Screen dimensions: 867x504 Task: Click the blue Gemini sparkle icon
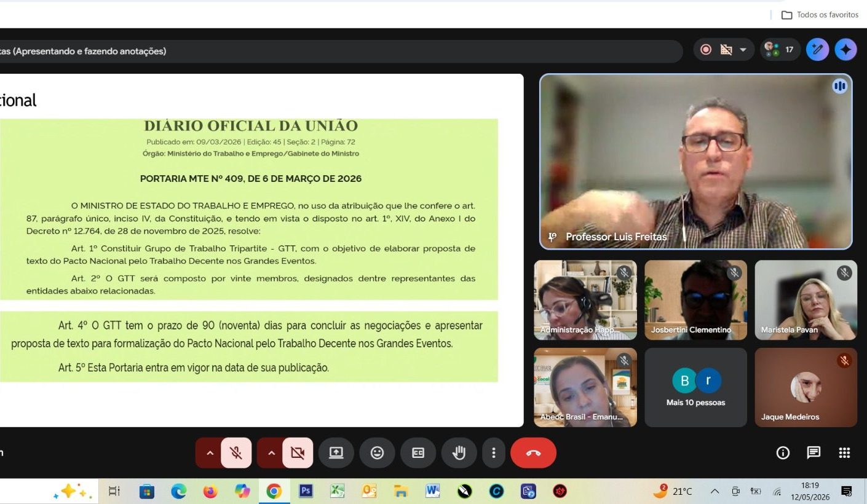click(845, 50)
